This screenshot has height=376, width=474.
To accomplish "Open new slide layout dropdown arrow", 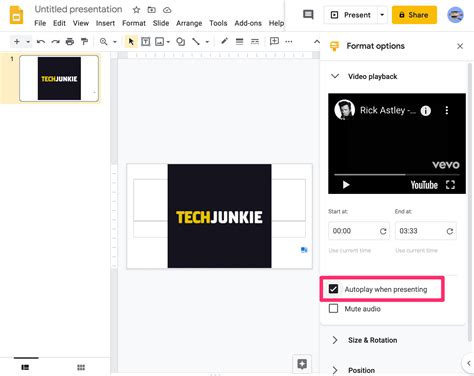I will pyautogui.click(x=28, y=42).
